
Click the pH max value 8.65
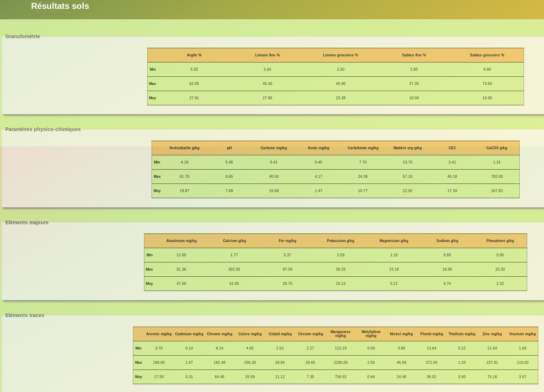click(229, 176)
